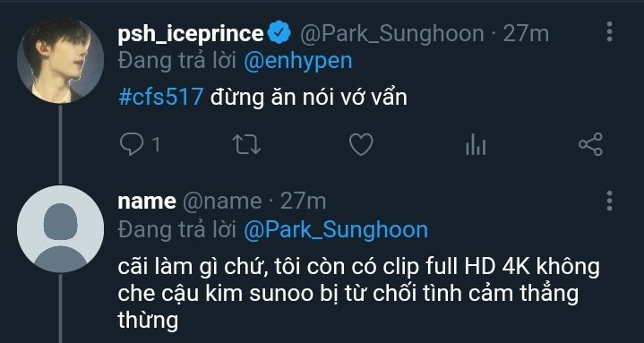Open the default gray avatar of name
Screen dimensions: 644x343
[x=60, y=229]
